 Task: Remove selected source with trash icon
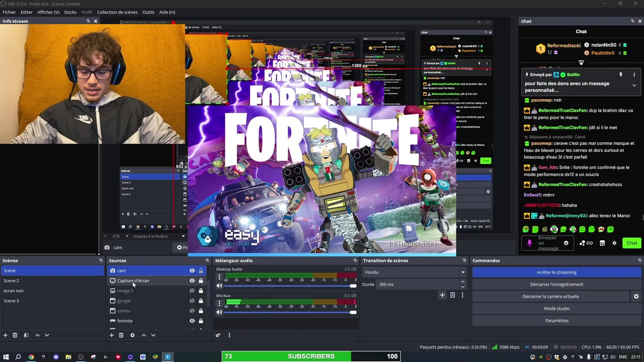click(x=121, y=335)
